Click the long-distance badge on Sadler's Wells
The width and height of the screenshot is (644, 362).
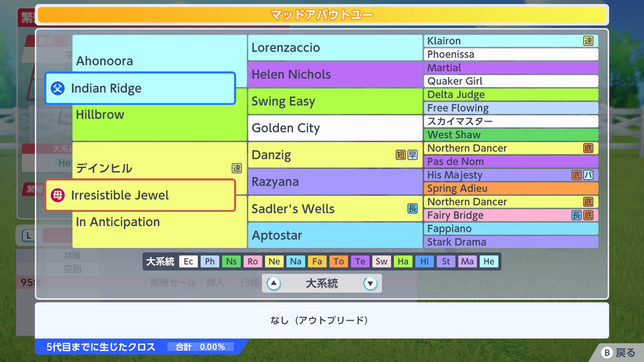pos(412,208)
